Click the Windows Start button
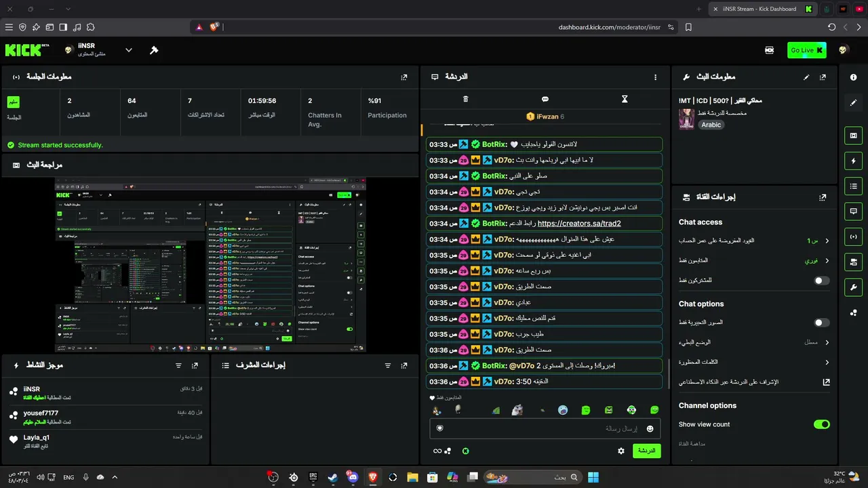The width and height of the screenshot is (868, 488). click(593, 477)
